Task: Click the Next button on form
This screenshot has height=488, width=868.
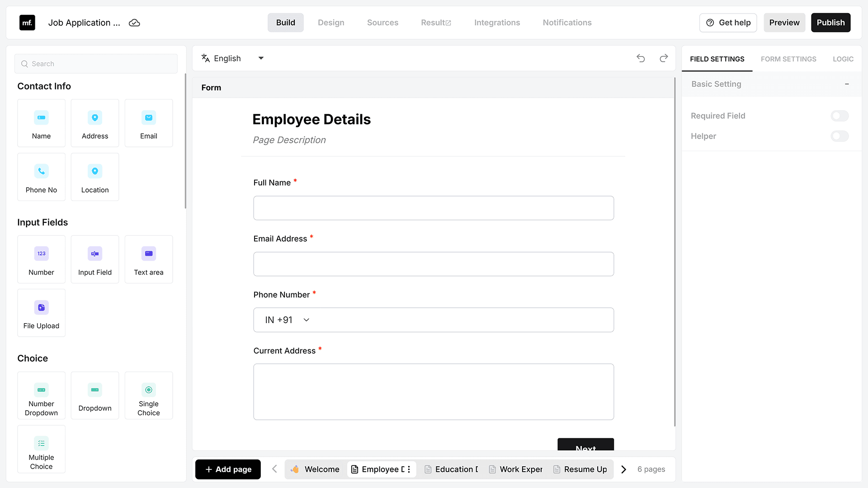Action: pos(585,444)
